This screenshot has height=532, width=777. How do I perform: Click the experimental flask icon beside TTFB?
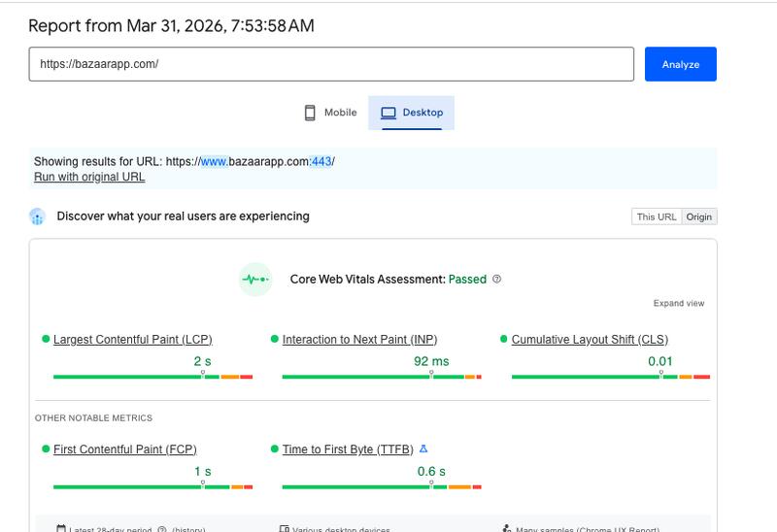(x=423, y=449)
